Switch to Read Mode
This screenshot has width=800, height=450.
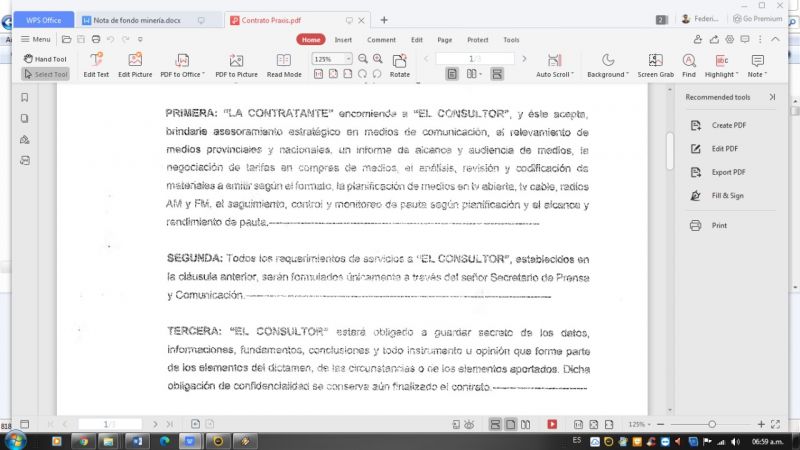(284, 65)
